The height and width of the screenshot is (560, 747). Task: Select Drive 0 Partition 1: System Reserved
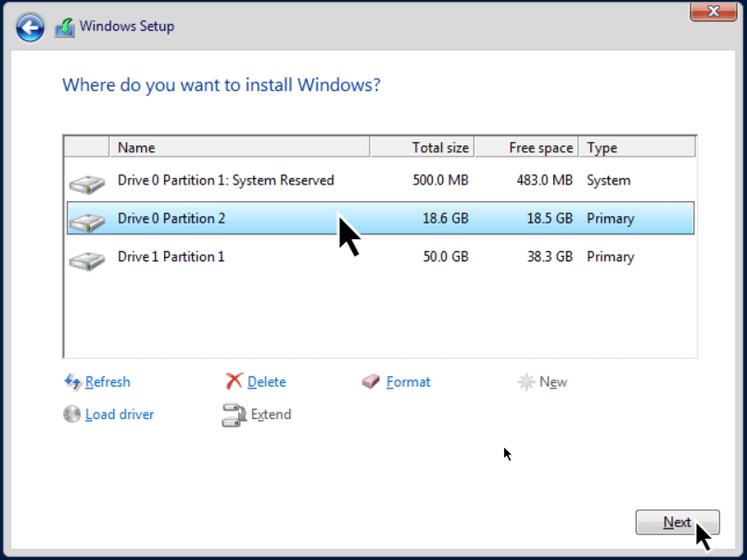380,180
